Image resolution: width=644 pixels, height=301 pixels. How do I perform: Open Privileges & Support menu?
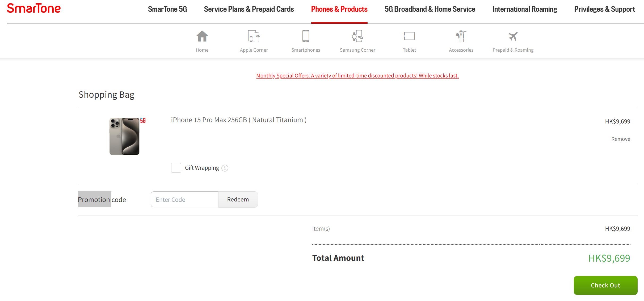tap(604, 9)
